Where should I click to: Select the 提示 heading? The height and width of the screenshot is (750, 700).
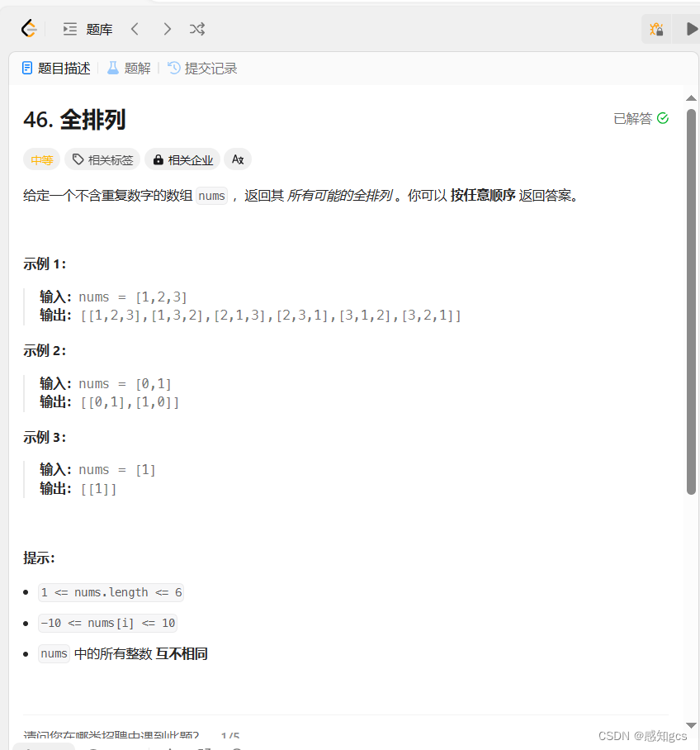point(39,558)
